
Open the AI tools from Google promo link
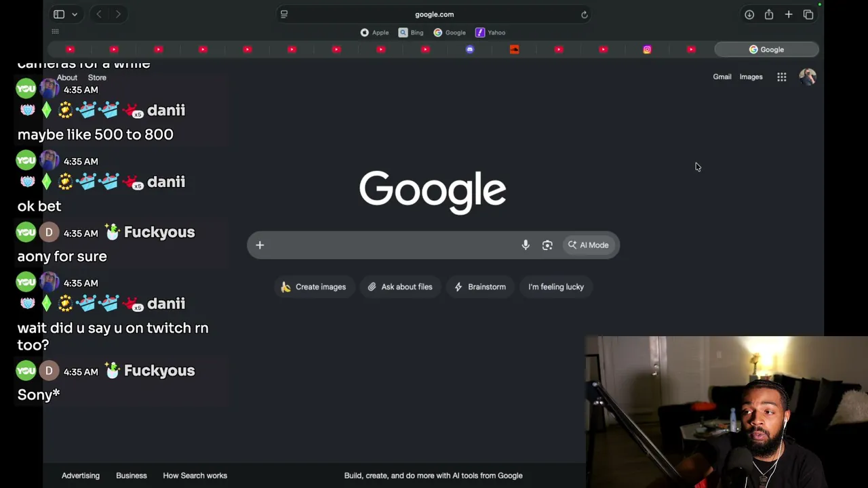[x=433, y=476]
